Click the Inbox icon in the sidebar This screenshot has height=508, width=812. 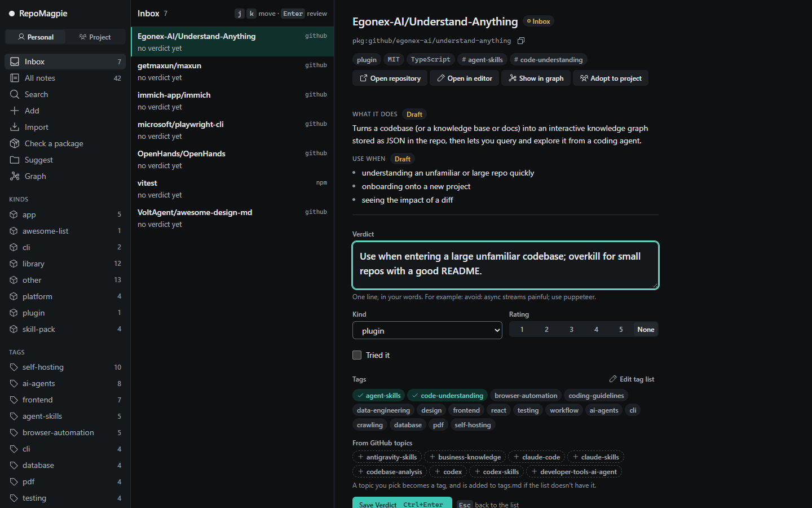click(x=15, y=62)
